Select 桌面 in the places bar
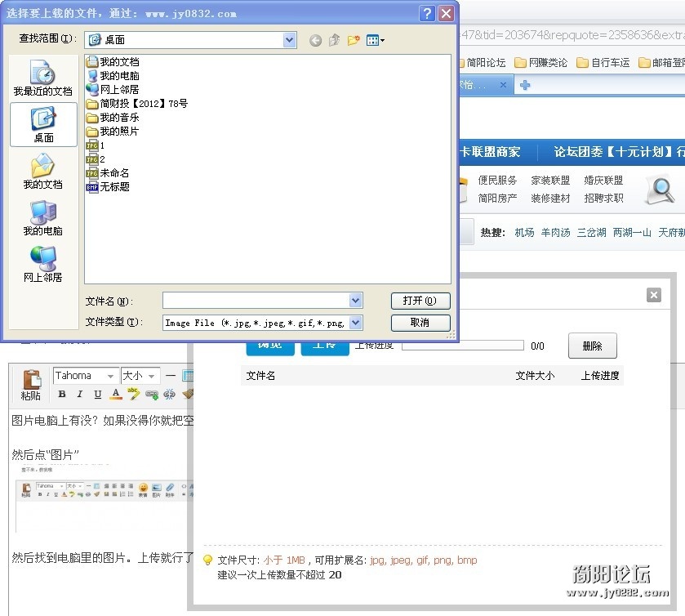The height and width of the screenshot is (616, 685). tap(43, 125)
